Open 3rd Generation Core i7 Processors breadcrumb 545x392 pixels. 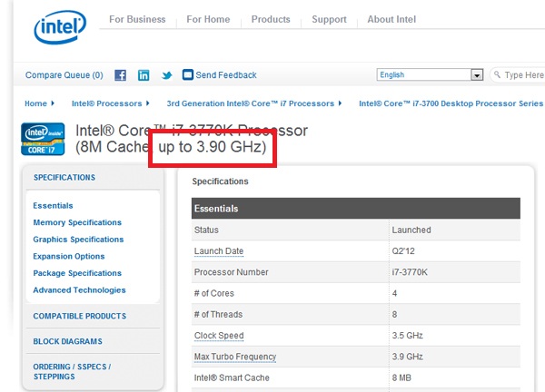point(251,103)
